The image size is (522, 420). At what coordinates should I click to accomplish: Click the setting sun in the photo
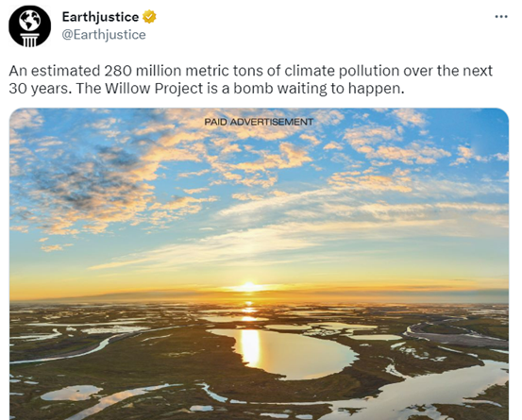tap(248, 287)
